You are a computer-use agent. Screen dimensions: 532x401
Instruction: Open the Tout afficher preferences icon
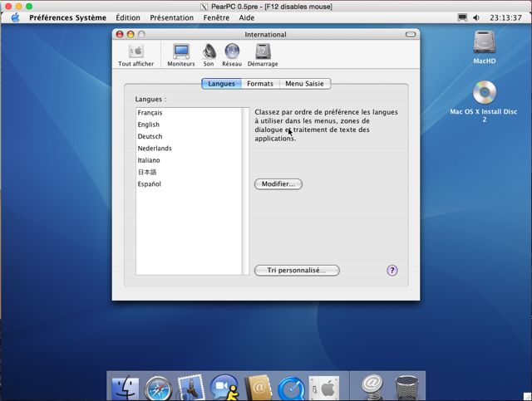[136, 56]
